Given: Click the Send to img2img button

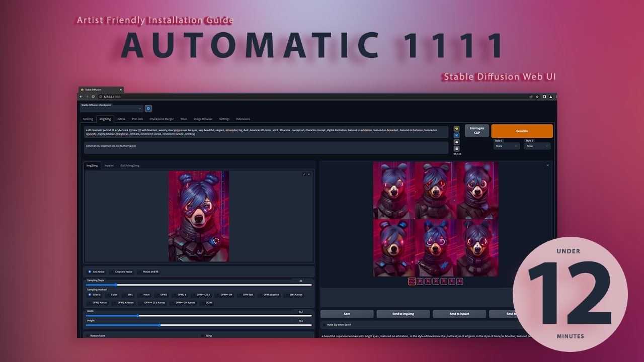Looking at the screenshot, I should pyautogui.click(x=403, y=314).
